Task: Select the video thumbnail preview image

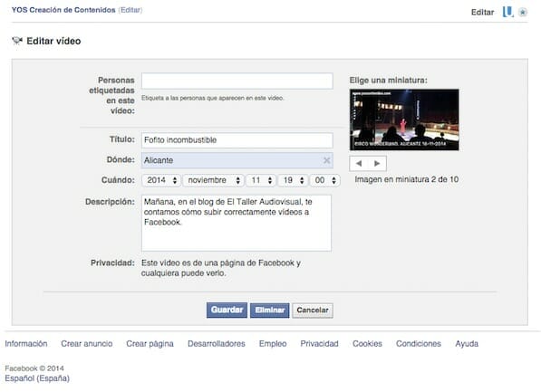Action: pyautogui.click(x=404, y=120)
